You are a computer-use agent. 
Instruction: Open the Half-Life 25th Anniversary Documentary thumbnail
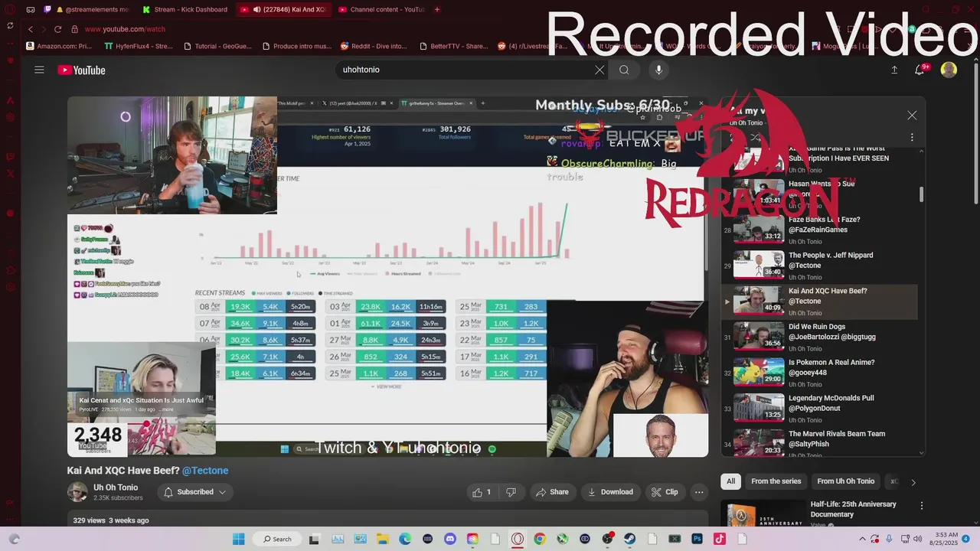(x=763, y=515)
